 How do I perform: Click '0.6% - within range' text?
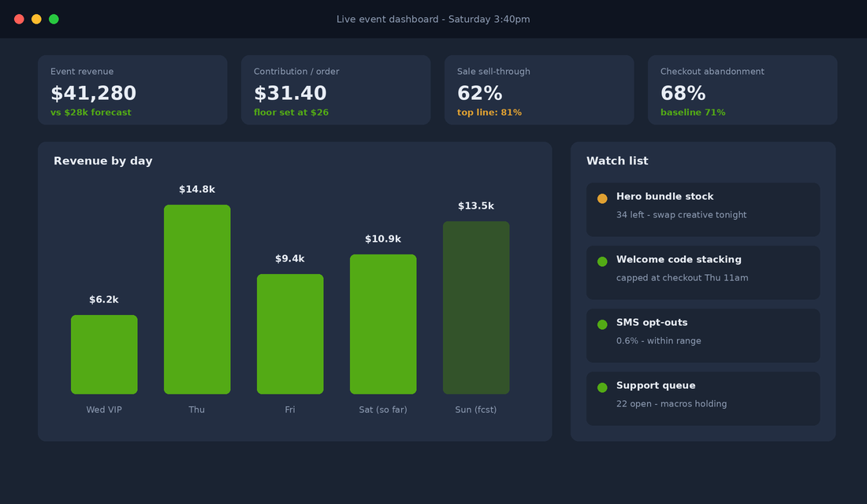point(659,340)
